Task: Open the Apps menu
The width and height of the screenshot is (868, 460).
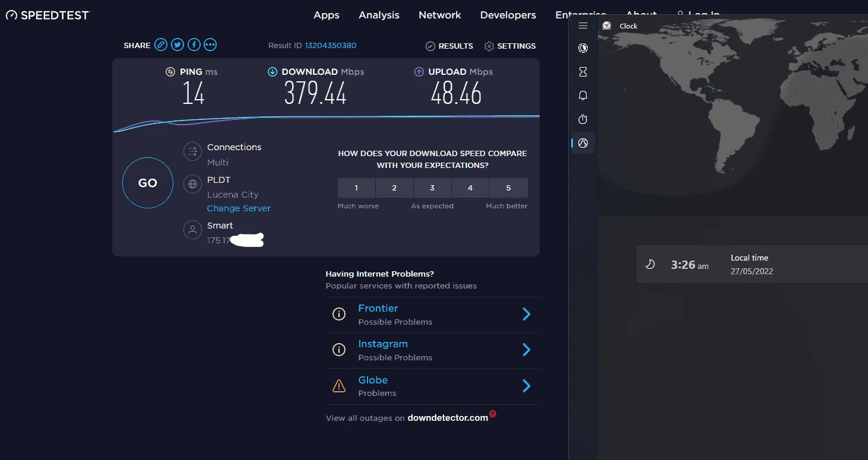Action: click(327, 15)
